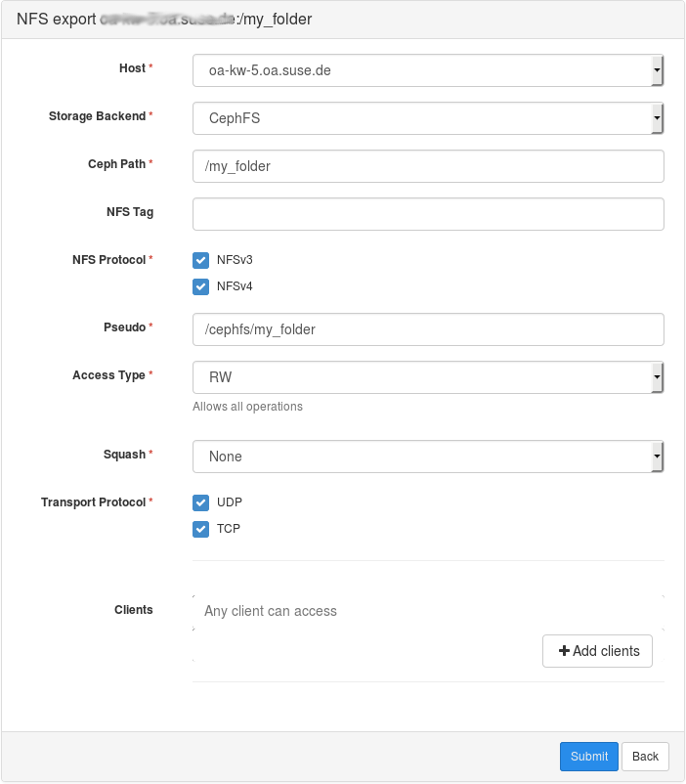Click the Storage Backend label
The height and width of the screenshot is (784, 686).
coord(97,116)
